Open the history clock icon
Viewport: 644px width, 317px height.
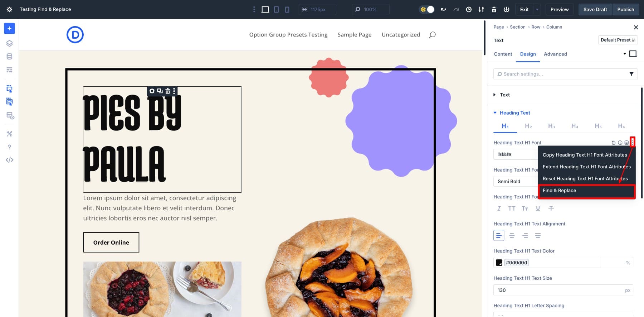469,10
